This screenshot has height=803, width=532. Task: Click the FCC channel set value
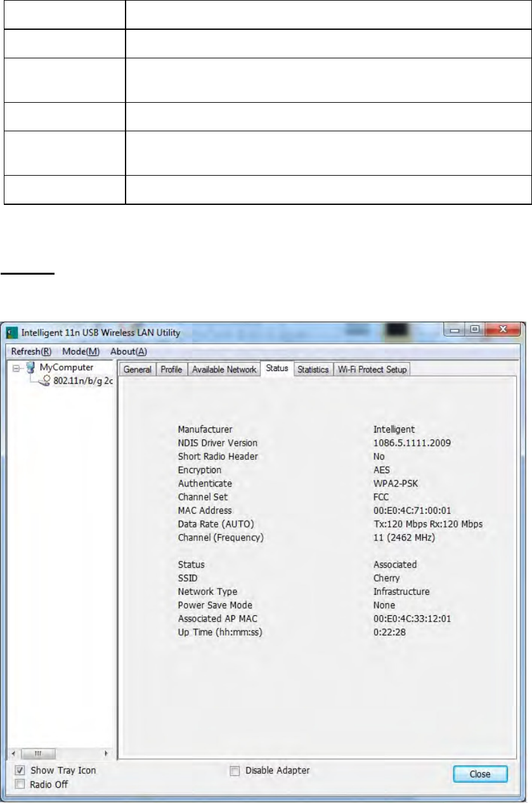point(380,497)
